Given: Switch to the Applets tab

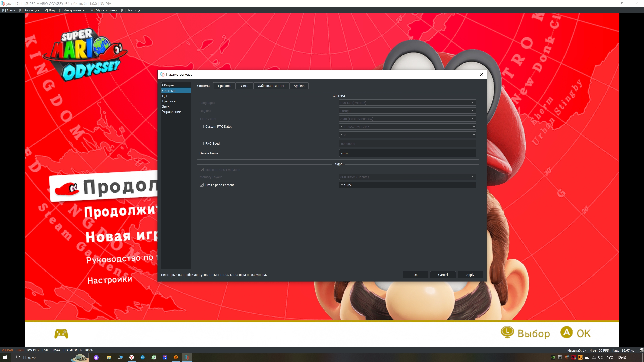Looking at the screenshot, I should [x=299, y=86].
